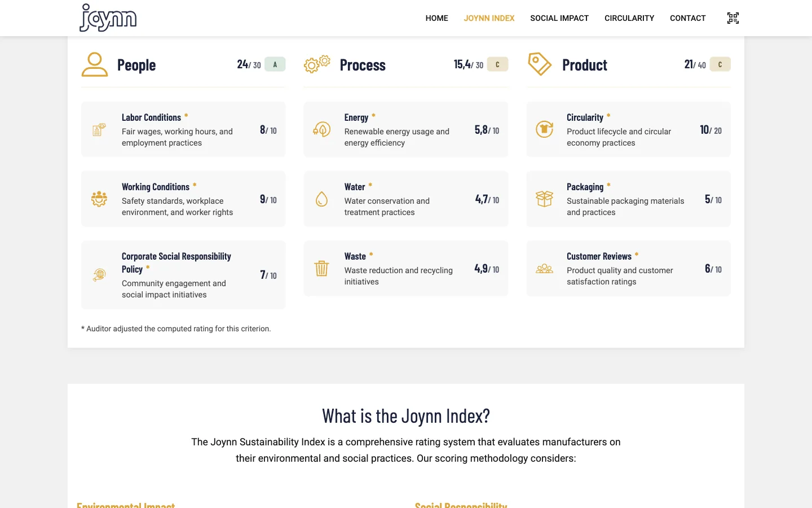
Task: Click the Working Conditions 9/10 score
Action: pos(268,199)
